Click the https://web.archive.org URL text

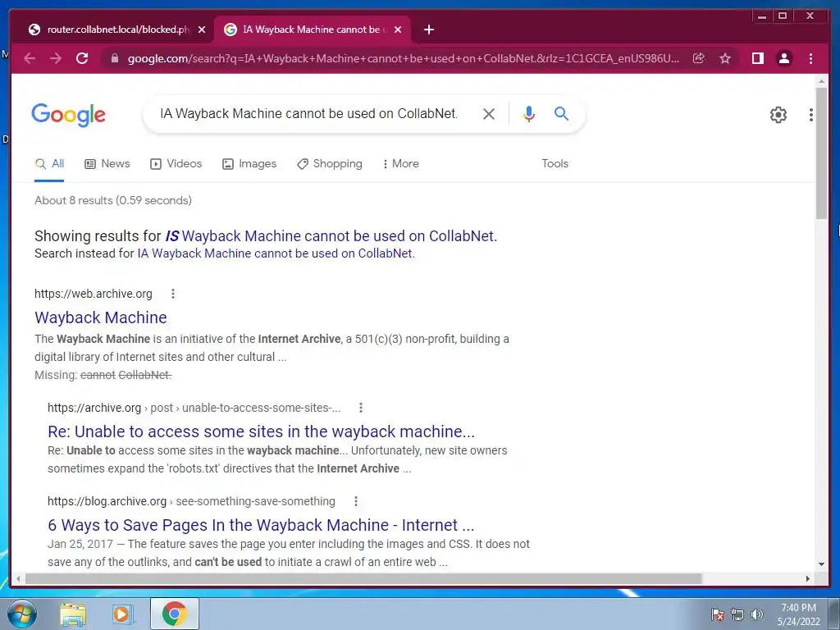pos(94,294)
